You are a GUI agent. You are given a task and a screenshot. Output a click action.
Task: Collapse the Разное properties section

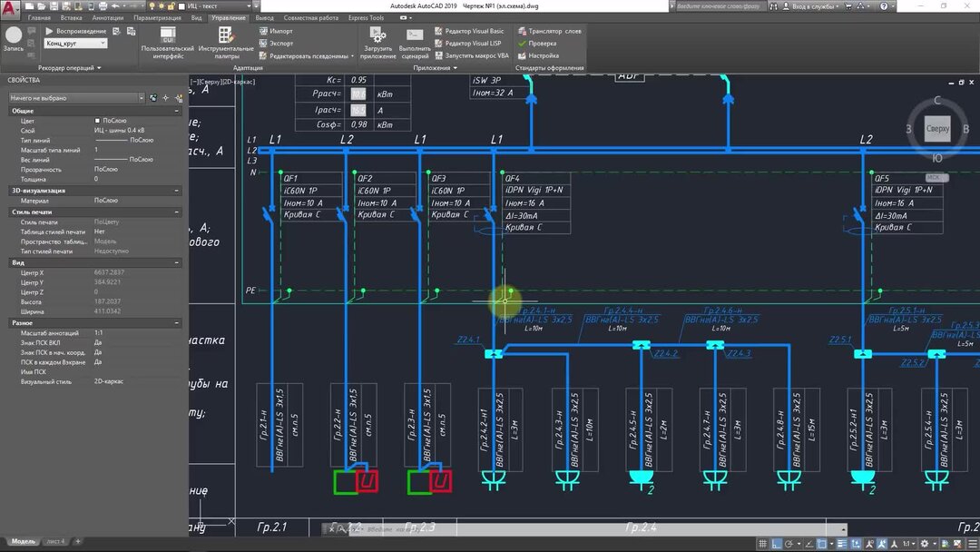coord(177,323)
